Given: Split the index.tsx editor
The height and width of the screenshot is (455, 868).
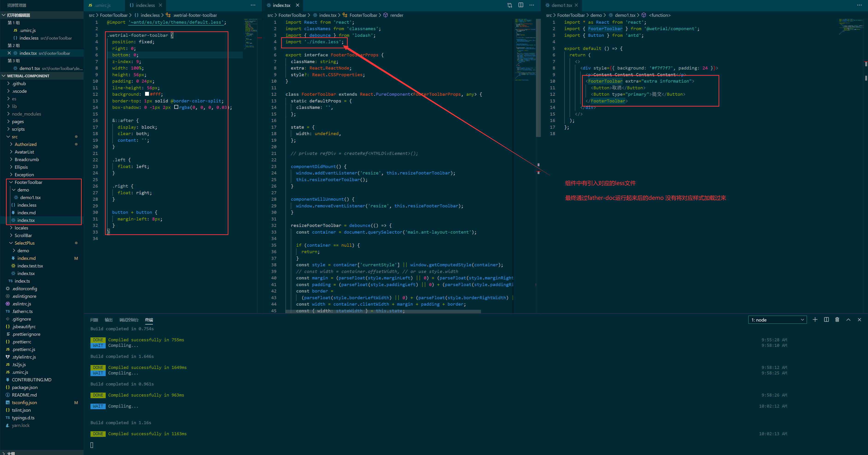Looking at the screenshot, I should coord(521,5).
